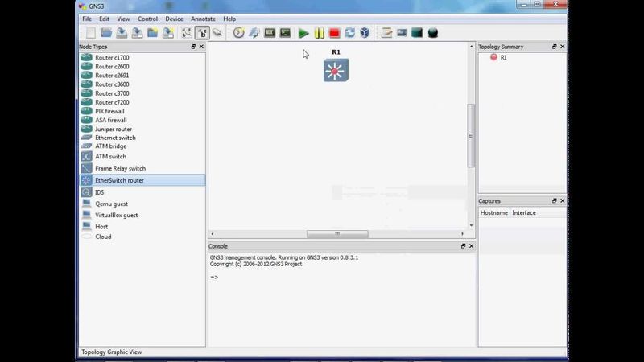The height and width of the screenshot is (362, 644).
Task: Select IDS node type
Action: [142, 192]
